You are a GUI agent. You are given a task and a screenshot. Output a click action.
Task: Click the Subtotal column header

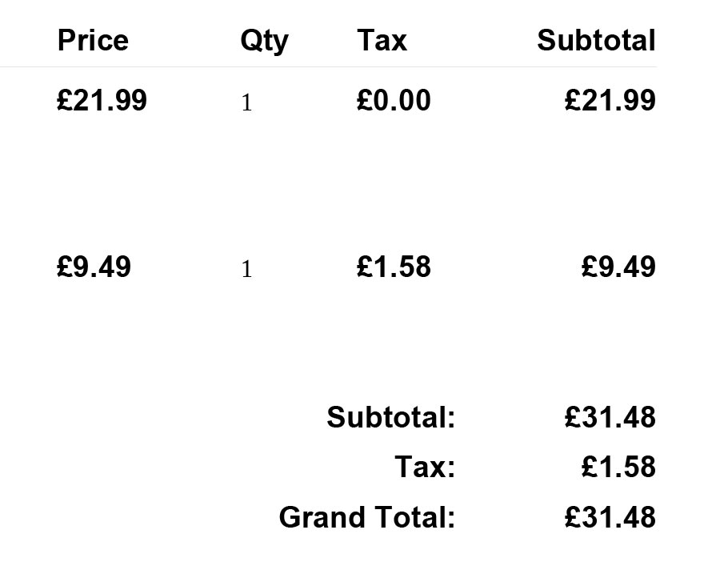pyautogui.click(x=596, y=40)
